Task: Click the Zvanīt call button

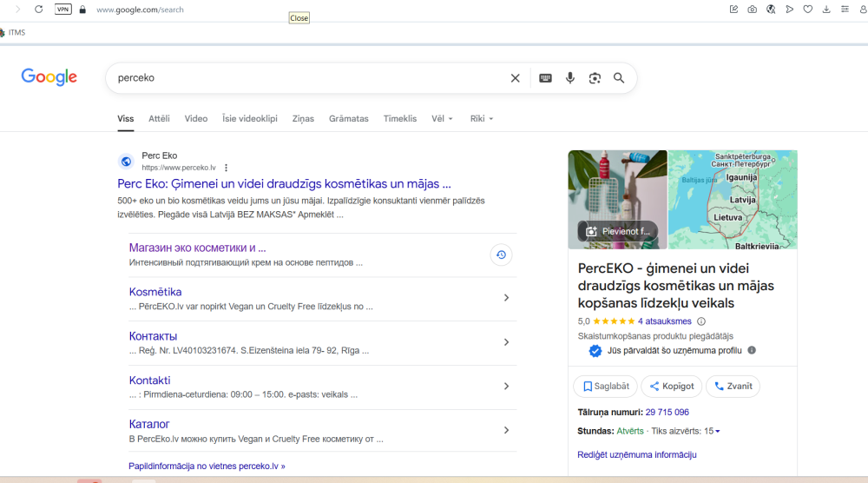Action: click(x=733, y=387)
